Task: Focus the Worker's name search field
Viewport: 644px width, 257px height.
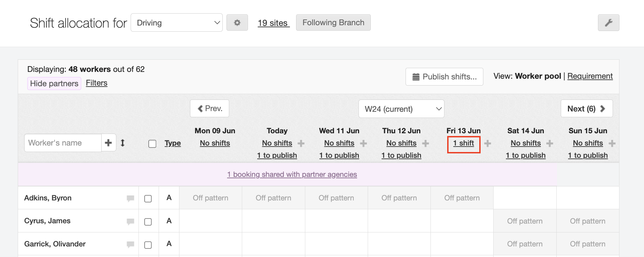Action: pyautogui.click(x=63, y=143)
